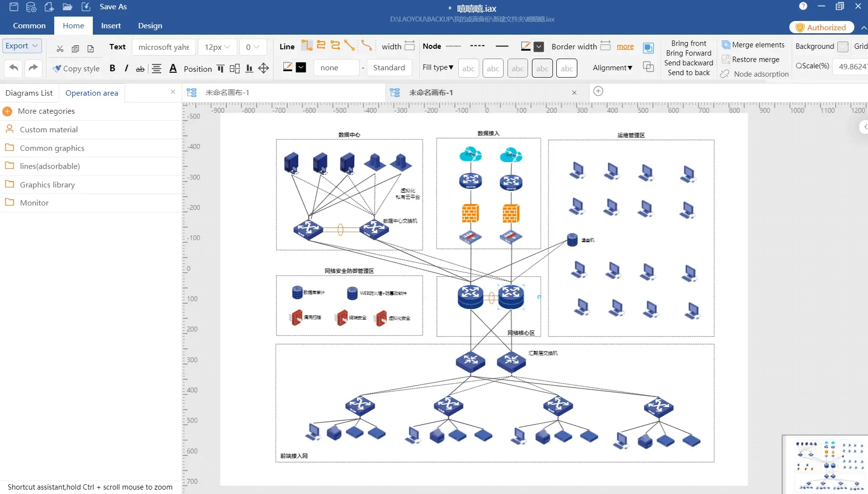
Task: Select the straight diagonal line type
Action: (349, 45)
